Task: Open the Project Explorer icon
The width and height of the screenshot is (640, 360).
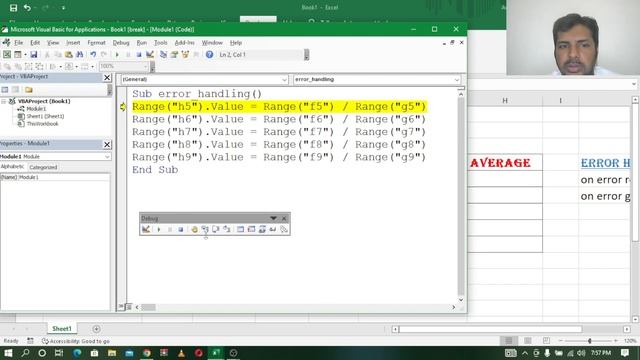Action: (163, 54)
